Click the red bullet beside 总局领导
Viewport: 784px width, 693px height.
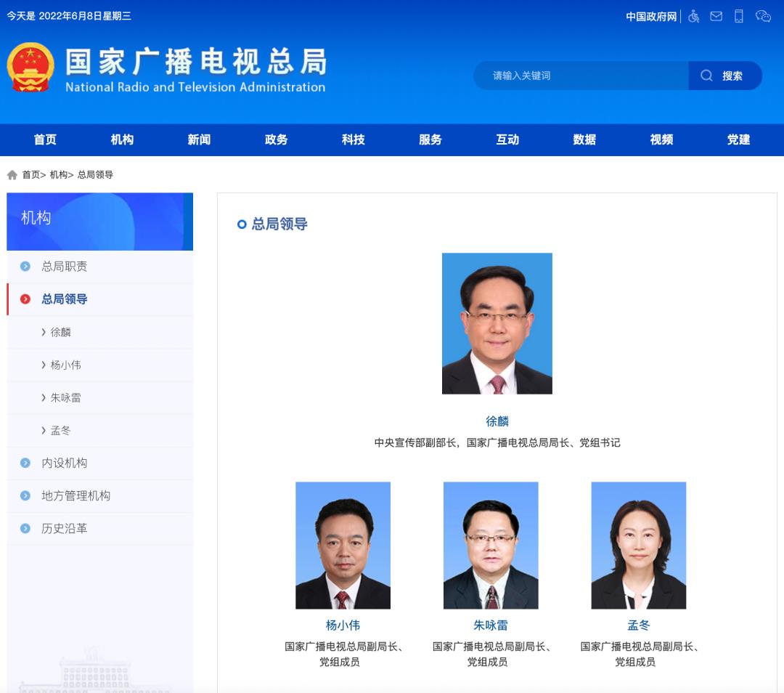(25, 299)
